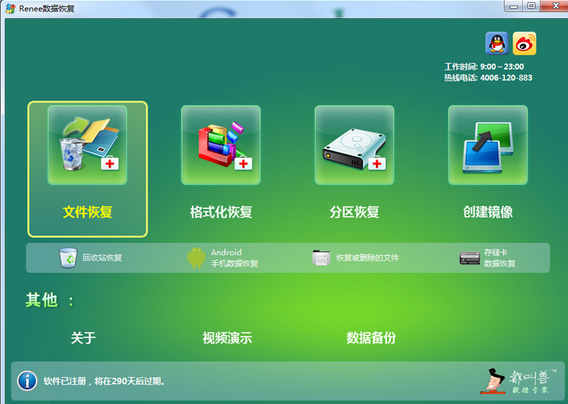Click the 回收站恢复 recycle bin icon
Image resolution: width=568 pixels, height=404 pixels.
(68, 258)
